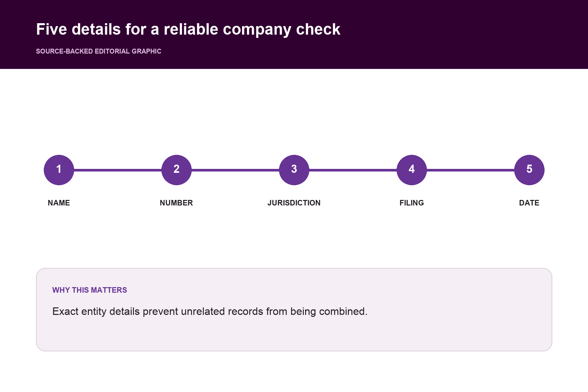The width and height of the screenshot is (588, 392).
Task: Click the 'WHY THIS MATTERS' heading
Action: click(90, 290)
